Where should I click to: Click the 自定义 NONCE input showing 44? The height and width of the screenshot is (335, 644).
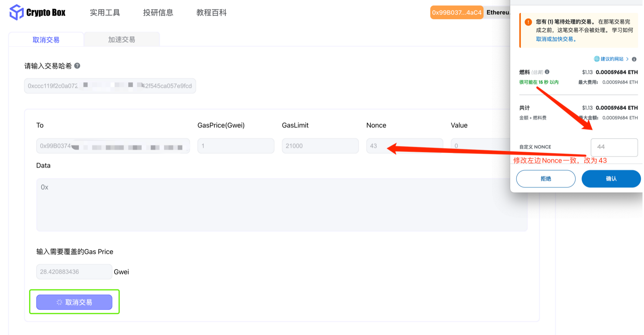[614, 147]
